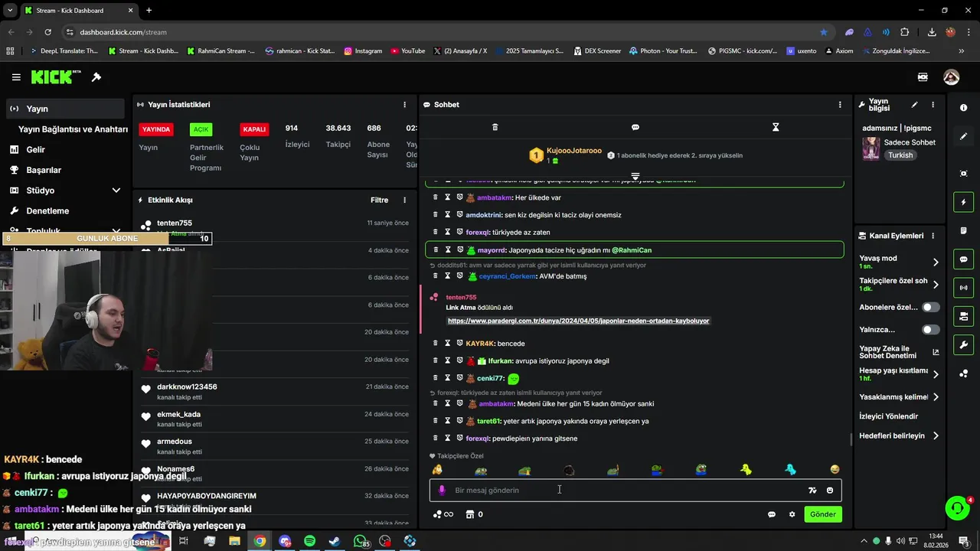Click the stream category thumbnail image
The height and width of the screenshot is (551, 980).
(871, 148)
